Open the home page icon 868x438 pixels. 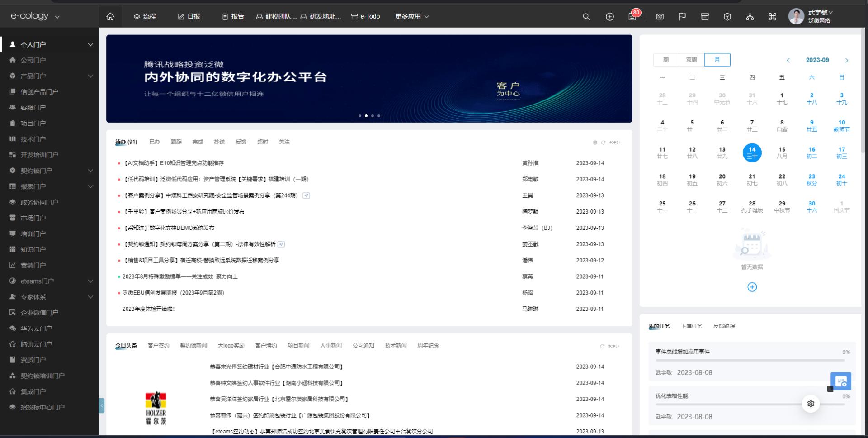[x=110, y=16]
